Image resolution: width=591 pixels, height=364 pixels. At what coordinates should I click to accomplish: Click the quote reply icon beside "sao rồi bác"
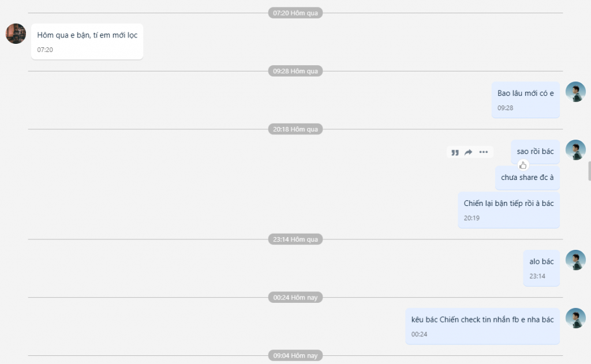pos(455,152)
